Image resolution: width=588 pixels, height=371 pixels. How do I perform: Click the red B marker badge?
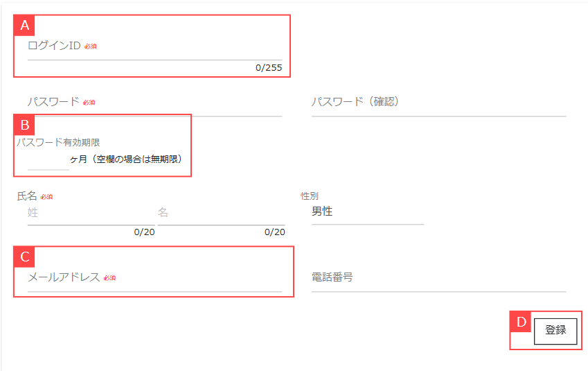25,126
